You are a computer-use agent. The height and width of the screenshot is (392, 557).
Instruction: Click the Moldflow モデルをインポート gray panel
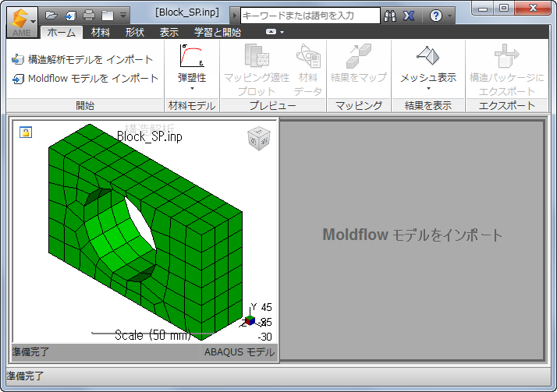412,240
